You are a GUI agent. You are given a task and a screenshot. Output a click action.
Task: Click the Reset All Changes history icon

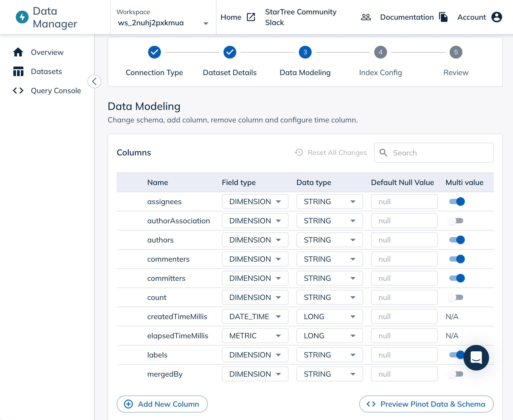(x=299, y=153)
